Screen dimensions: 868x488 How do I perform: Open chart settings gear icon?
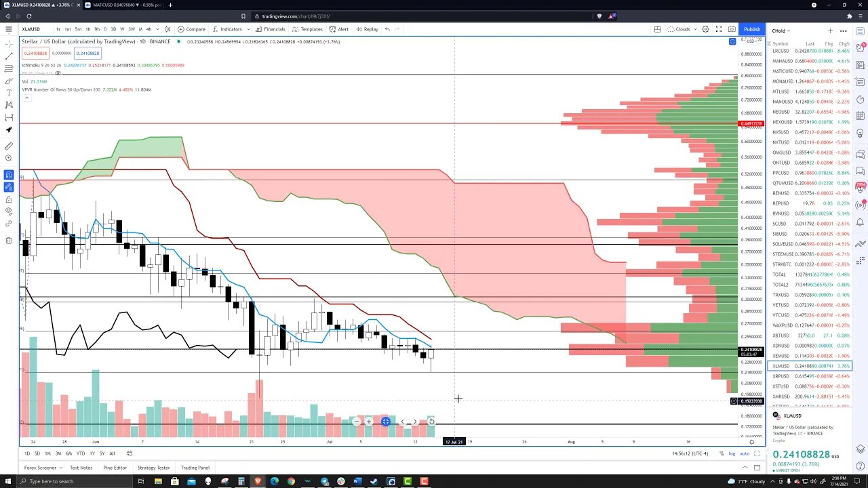click(x=705, y=29)
